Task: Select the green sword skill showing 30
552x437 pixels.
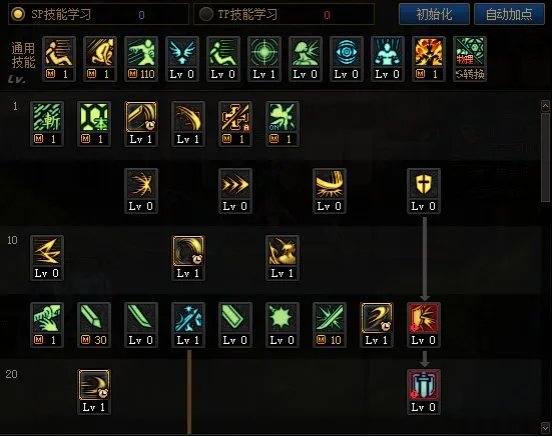Action: point(94,318)
